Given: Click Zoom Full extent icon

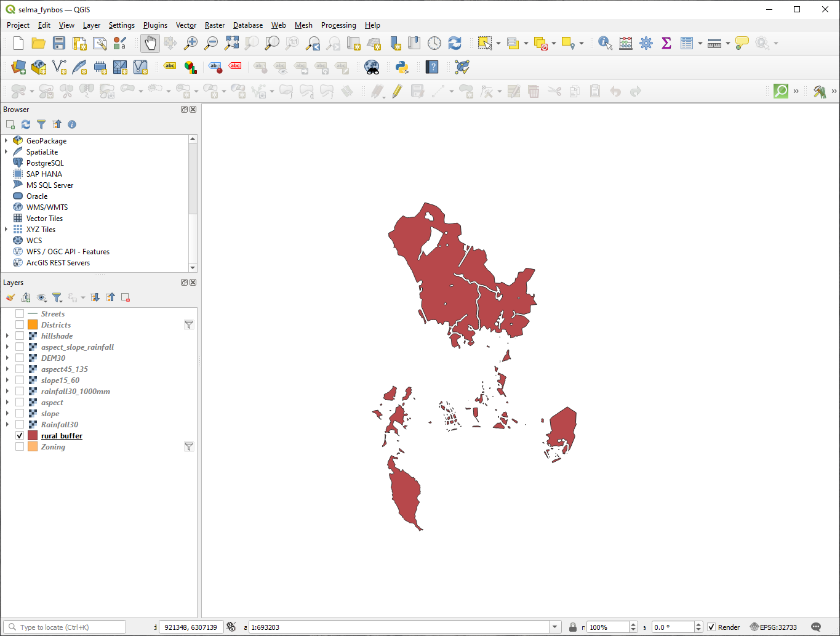Looking at the screenshot, I should coord(231,43).
